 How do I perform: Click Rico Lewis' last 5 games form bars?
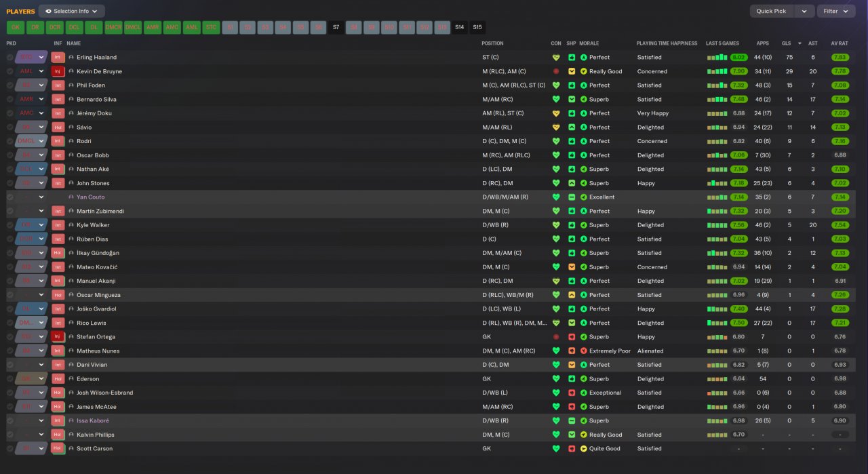coord(717,323)
